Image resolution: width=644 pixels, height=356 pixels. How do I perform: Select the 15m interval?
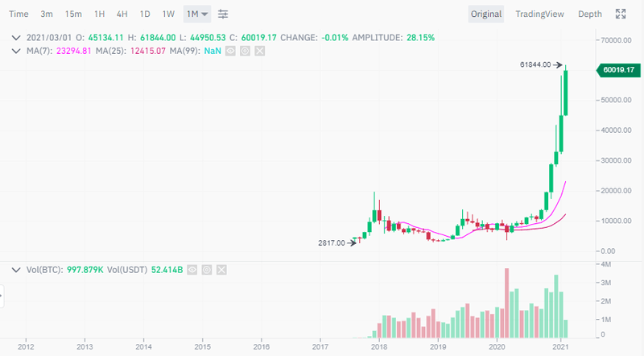click(x=73, y=14)
